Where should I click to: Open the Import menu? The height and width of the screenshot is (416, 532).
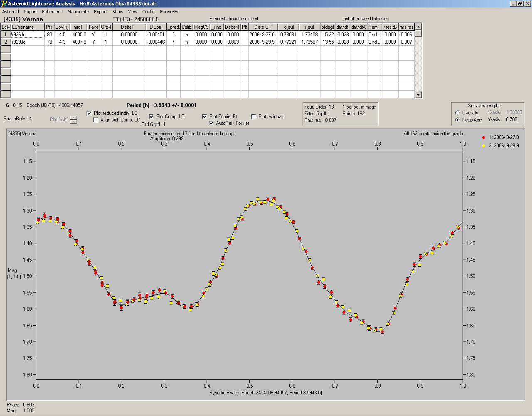(30, 12)
